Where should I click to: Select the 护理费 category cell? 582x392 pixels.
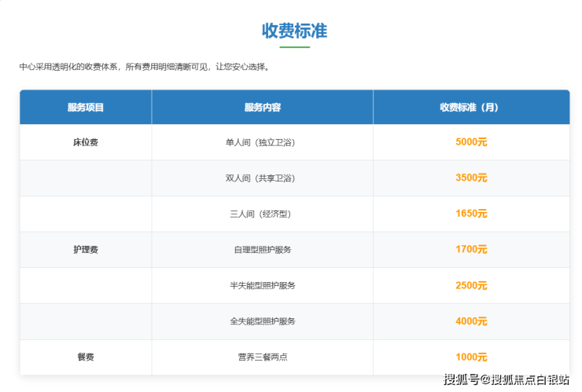coord(86,250)
